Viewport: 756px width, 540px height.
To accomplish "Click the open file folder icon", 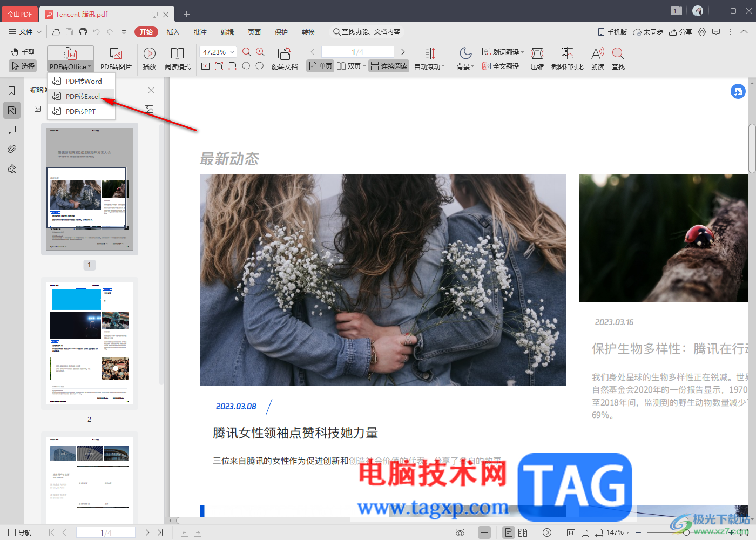I will 56,32.
